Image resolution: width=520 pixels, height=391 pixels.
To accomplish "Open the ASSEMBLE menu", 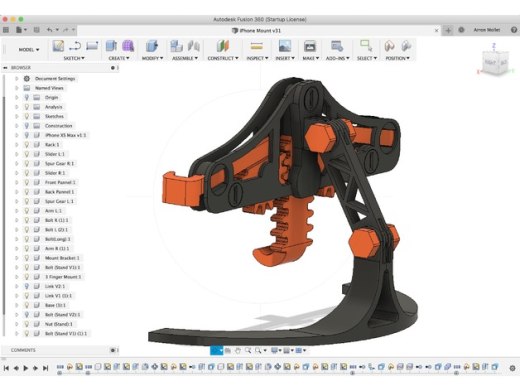I will coord(185,58).
